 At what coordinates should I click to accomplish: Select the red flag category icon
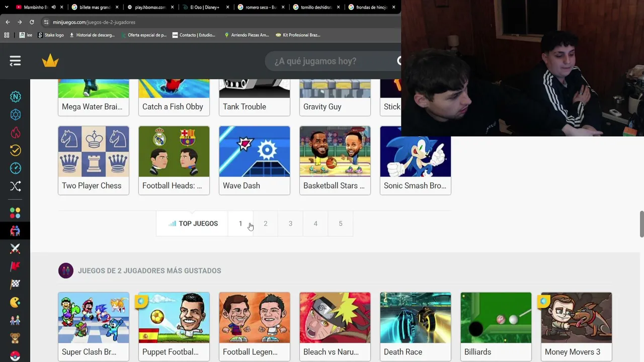click(x=15, y=266)
